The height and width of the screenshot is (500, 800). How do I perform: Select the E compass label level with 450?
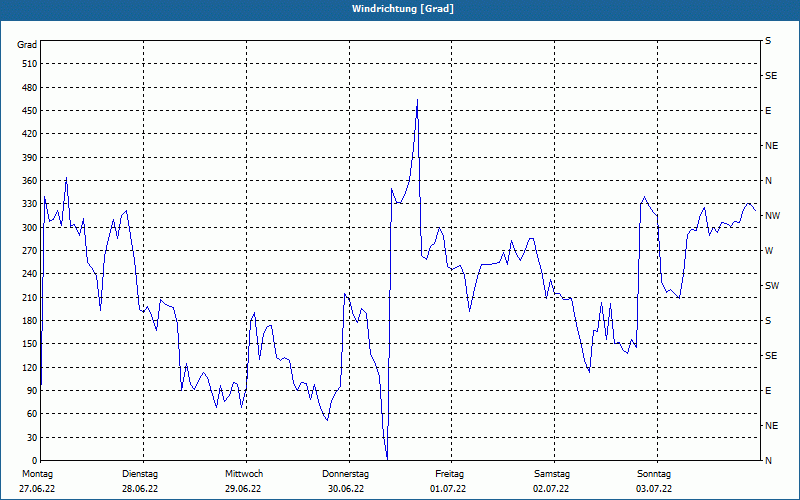[768, 111]
